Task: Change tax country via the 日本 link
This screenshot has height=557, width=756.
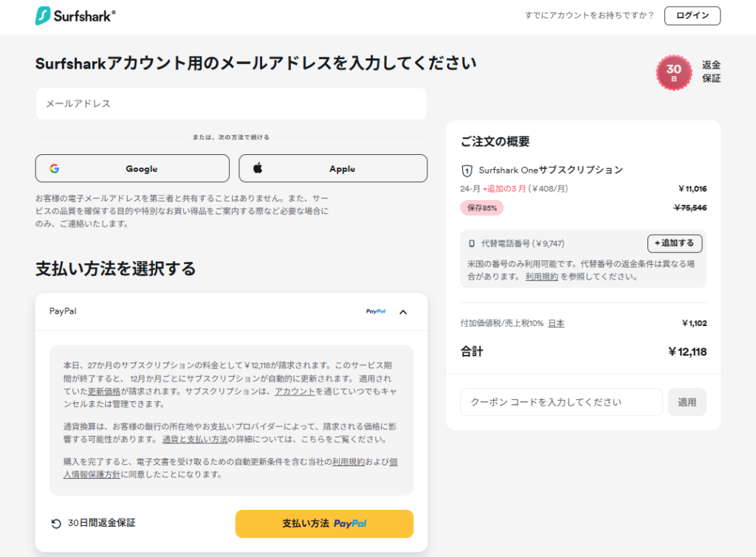Action: tap(557, 322)
